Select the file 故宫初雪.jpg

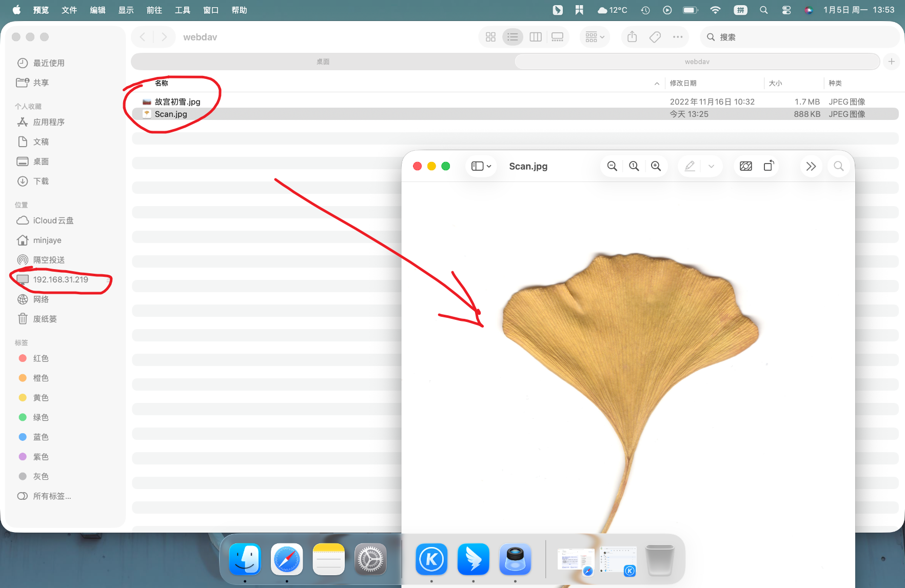tap(515, 102)
